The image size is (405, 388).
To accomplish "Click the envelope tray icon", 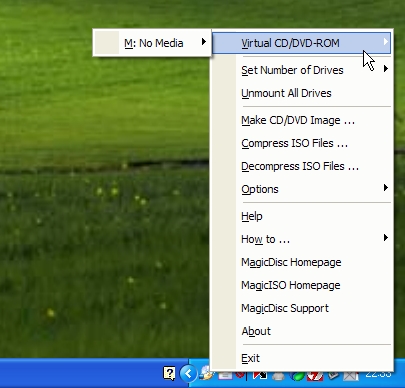I will (x=351, y=376).
